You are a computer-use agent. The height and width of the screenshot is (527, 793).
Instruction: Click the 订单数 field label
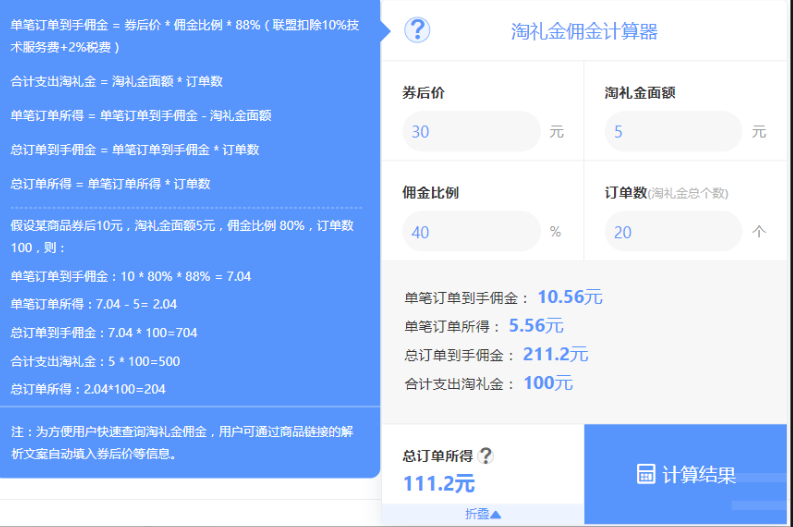click(626, 193)
